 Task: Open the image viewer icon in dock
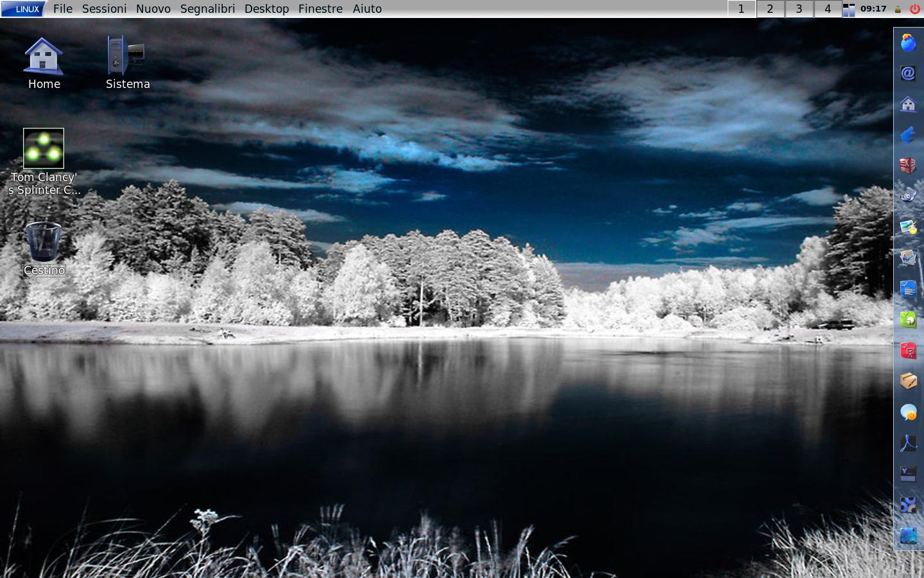(x=908, y=227)
